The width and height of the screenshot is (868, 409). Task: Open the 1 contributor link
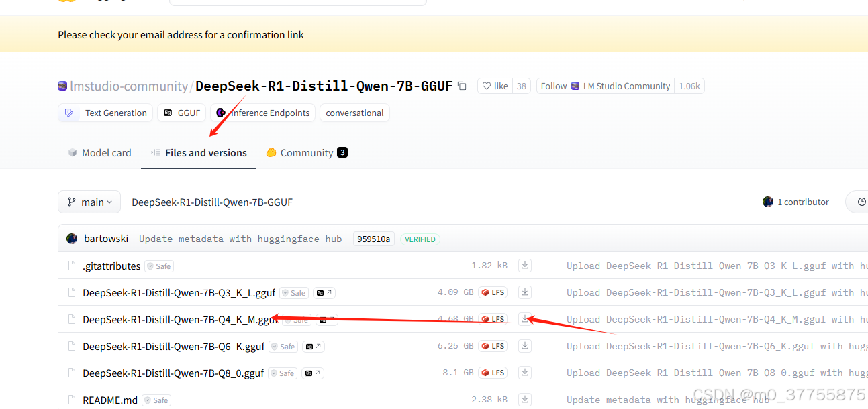pos(796,202)
